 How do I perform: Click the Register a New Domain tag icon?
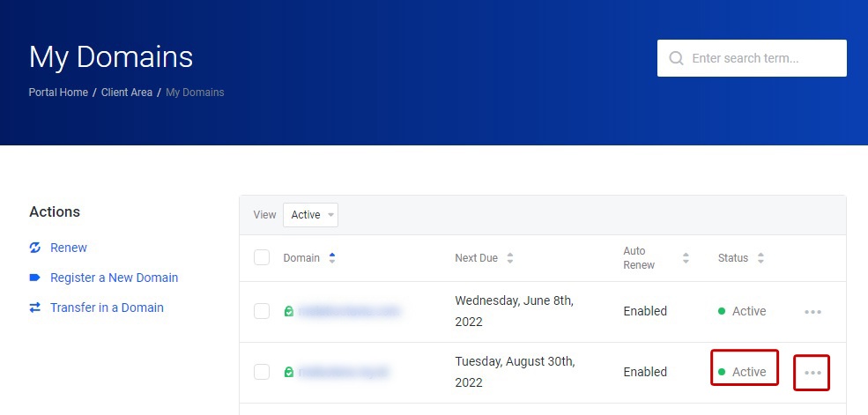point(35,278)
